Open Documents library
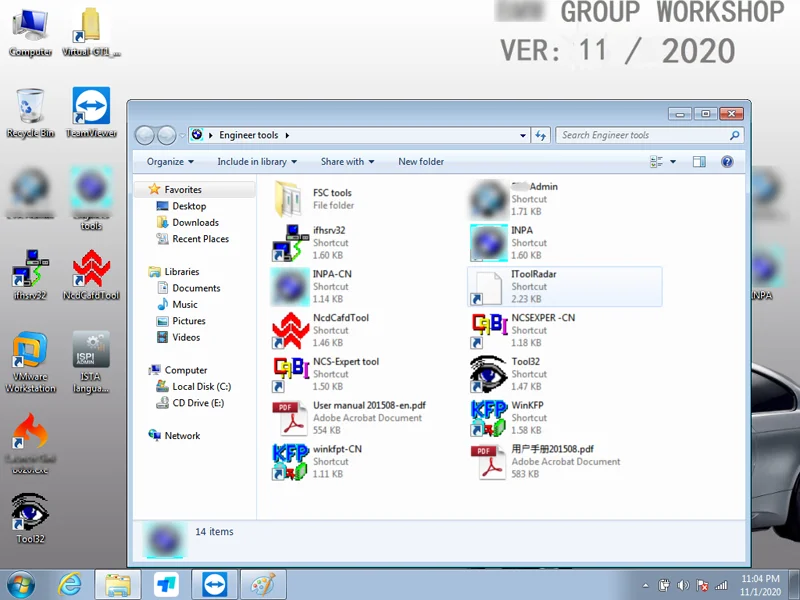The width and height of the screenshot is (800, 600). [x=196, y=288]
